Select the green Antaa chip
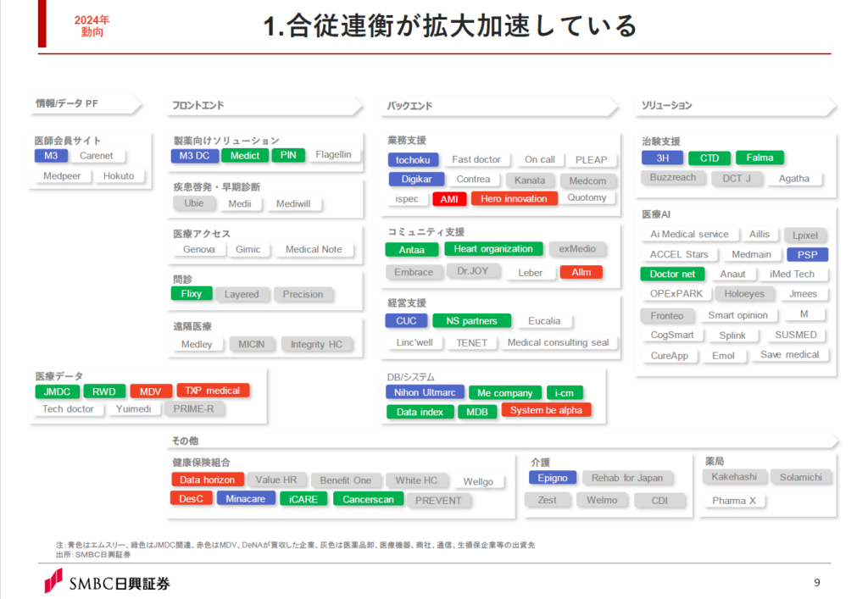The image size is (868, 599). click(412, 250)
